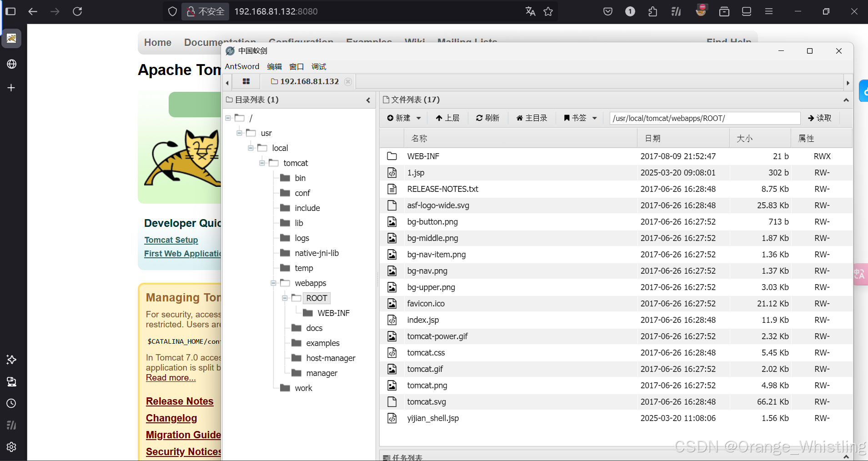Go back in browser history
Viewport: 868px width, 461px height.
(x=33, y=11)
